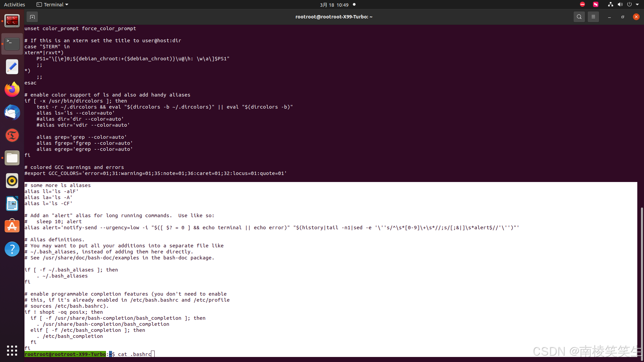Show Applications grid at dock bottom
This screenshot has width=644, height=362.
coord(12,350)
